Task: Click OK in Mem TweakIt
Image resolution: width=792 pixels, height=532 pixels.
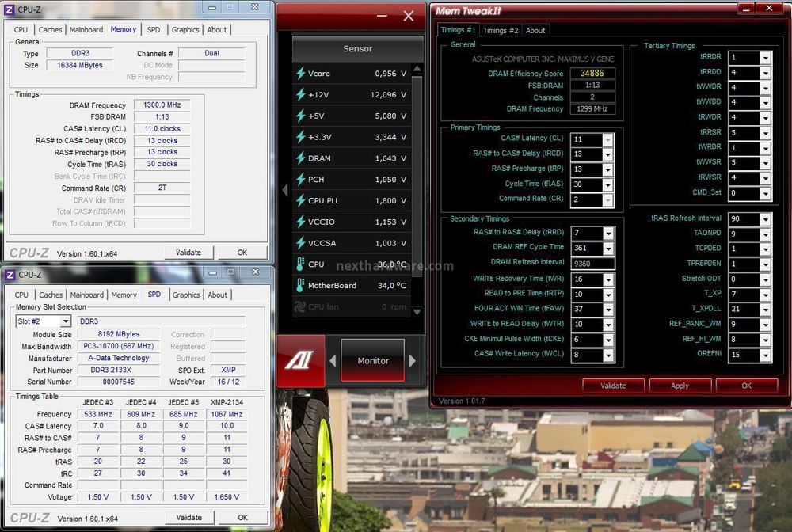Action: click(x=747, y=386)
